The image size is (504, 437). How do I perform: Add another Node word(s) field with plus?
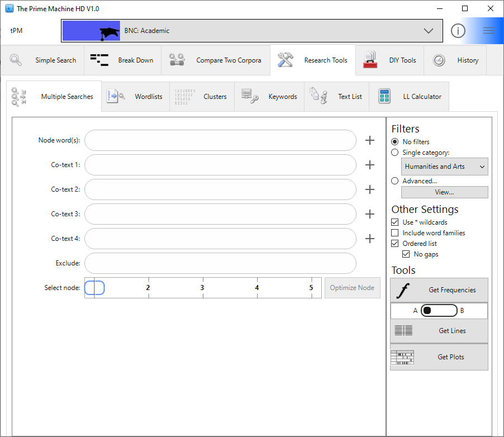pyautogui.click(x=370, y=140)
